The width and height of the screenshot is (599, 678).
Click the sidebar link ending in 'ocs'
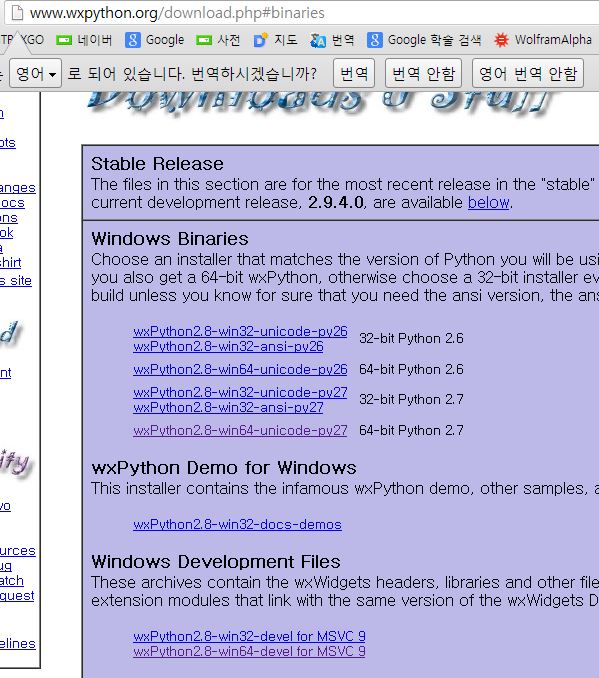[x=12, y=203]
